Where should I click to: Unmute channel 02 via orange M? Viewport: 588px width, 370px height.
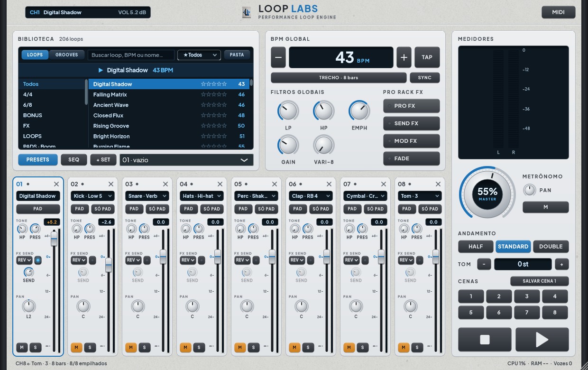(x=76, y=348)
